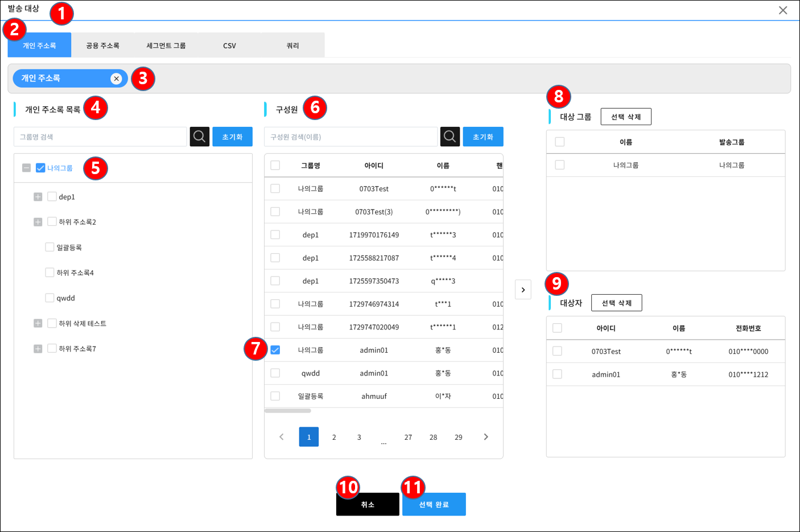
Task: Close the 발송 대상 dialog
Action: (x=783, y=10)
